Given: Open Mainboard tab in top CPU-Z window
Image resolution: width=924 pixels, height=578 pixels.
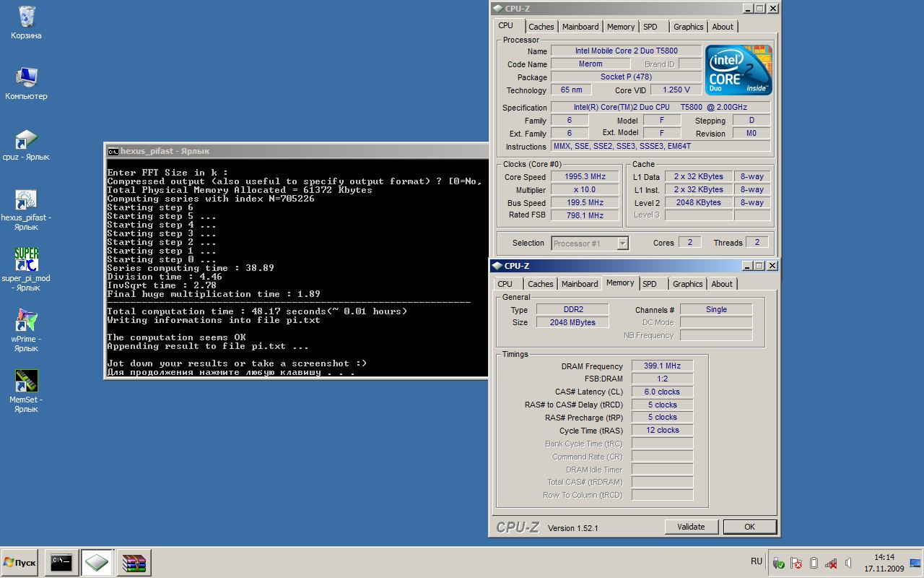Looking at the screenshot, I should tap(580, 27).
